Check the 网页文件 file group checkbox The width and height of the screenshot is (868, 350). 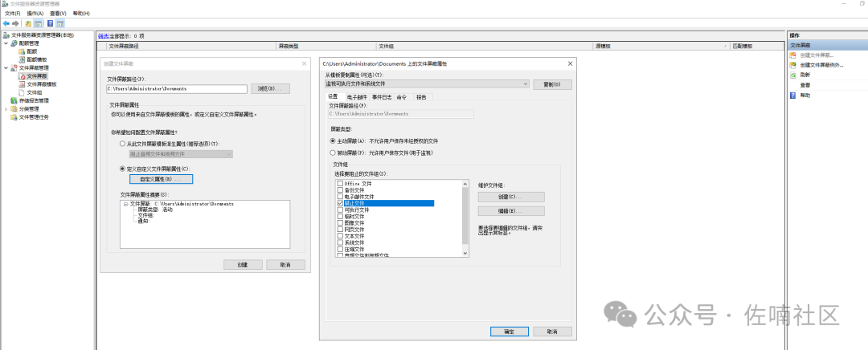point(340,230)
